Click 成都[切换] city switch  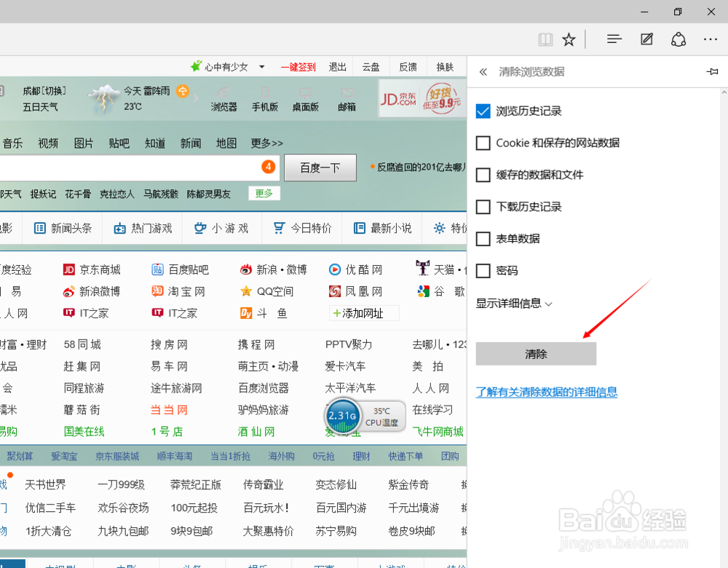click(x=44, y=91)
